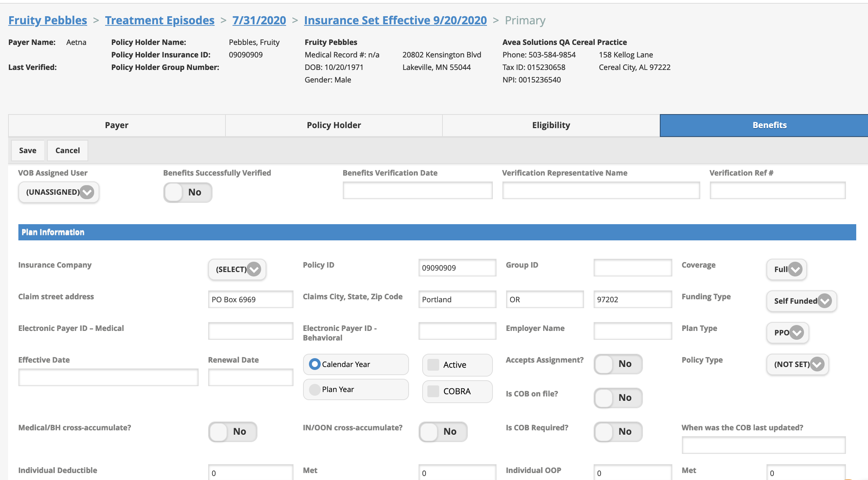This screenshot has height=480, width=868.
Task: Toggle Is COB on file switch
Action: pos(618,398)
